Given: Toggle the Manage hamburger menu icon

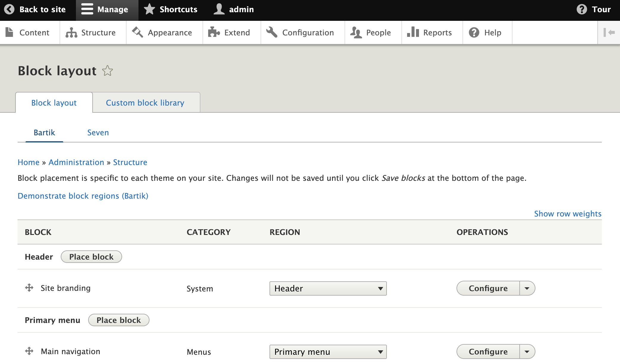Looking at the screenshot, I should pyautogui.click(x=87, y=10).
